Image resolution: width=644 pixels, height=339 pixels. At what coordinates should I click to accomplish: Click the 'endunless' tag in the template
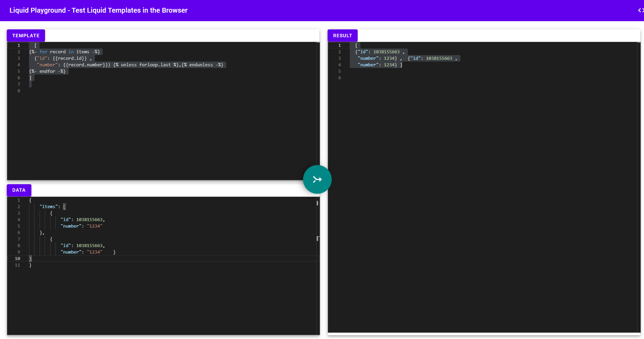point(203,65)
